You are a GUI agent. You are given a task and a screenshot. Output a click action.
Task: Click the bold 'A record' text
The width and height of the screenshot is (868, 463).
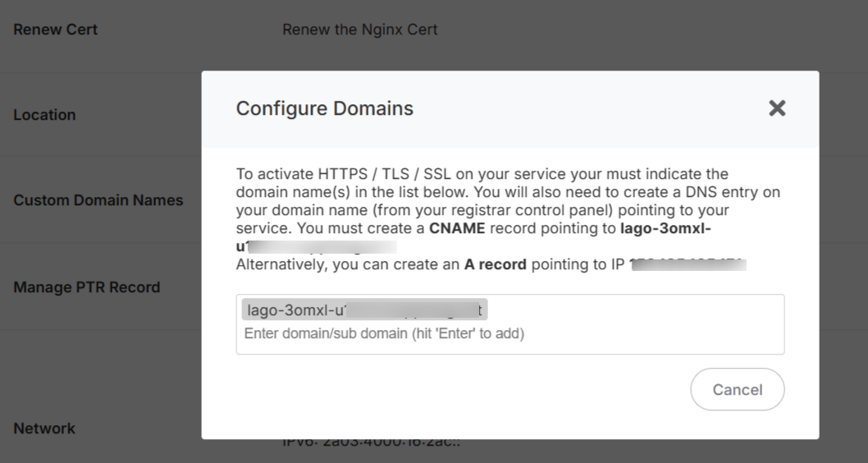coord(496,264)
